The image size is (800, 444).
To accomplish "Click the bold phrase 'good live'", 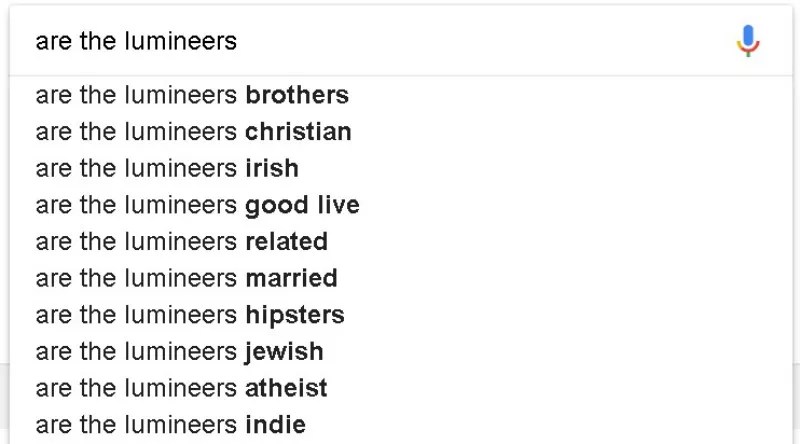I will [302, 205].
